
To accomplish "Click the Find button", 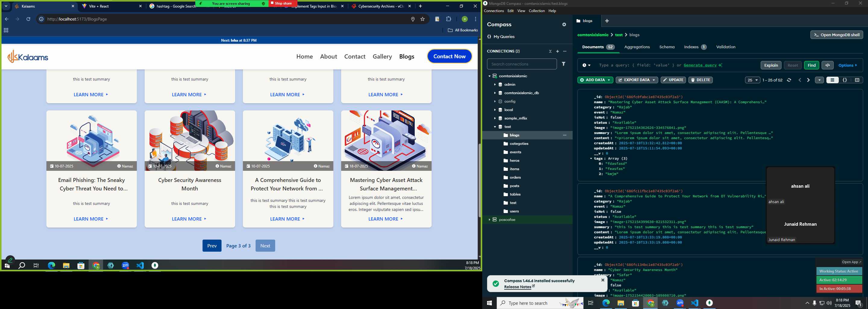I will tap(811, 65).
